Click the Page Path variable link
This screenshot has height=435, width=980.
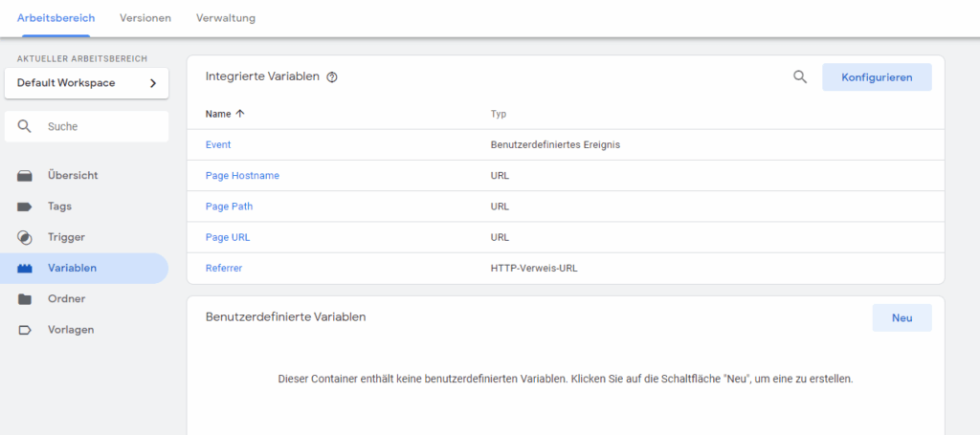click(229, 207)
